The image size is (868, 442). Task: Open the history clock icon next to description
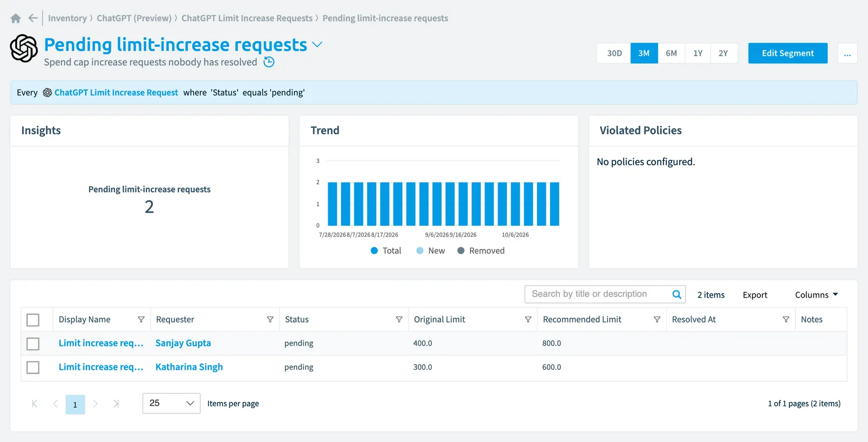coord(269,62)
